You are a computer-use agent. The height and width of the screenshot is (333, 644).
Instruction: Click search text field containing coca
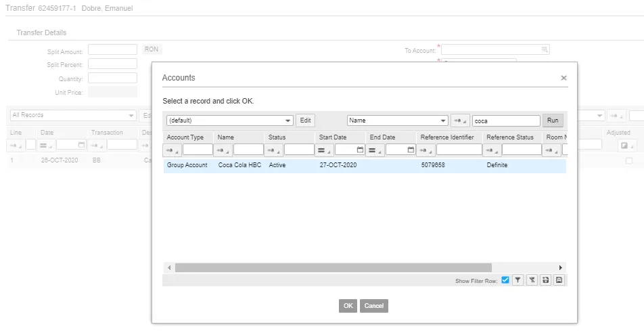506,121
